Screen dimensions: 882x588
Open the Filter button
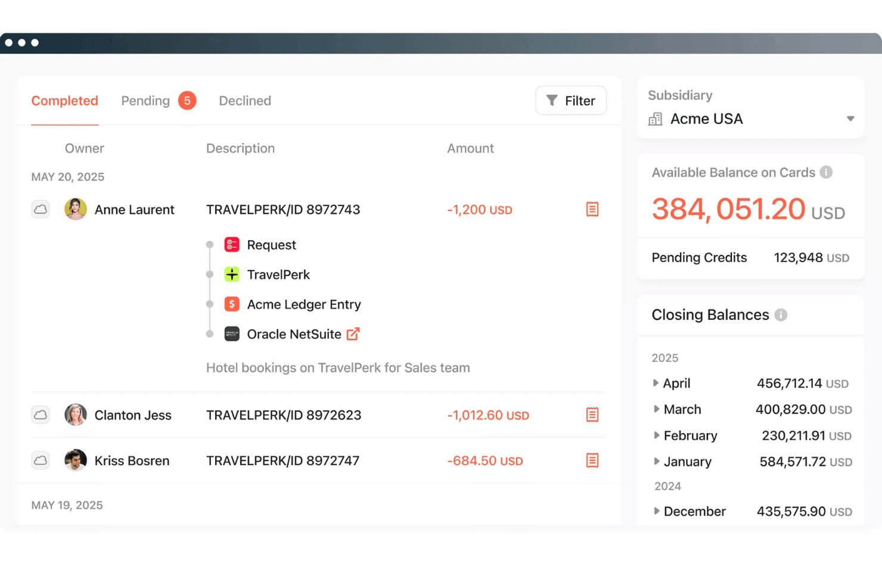coord(571,101)
